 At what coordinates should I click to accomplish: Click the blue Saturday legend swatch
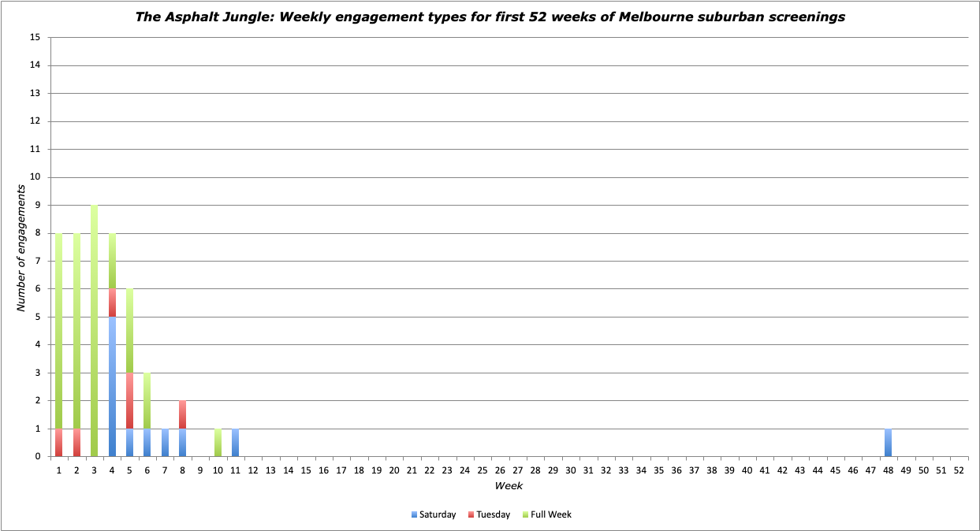click(415, 514)
